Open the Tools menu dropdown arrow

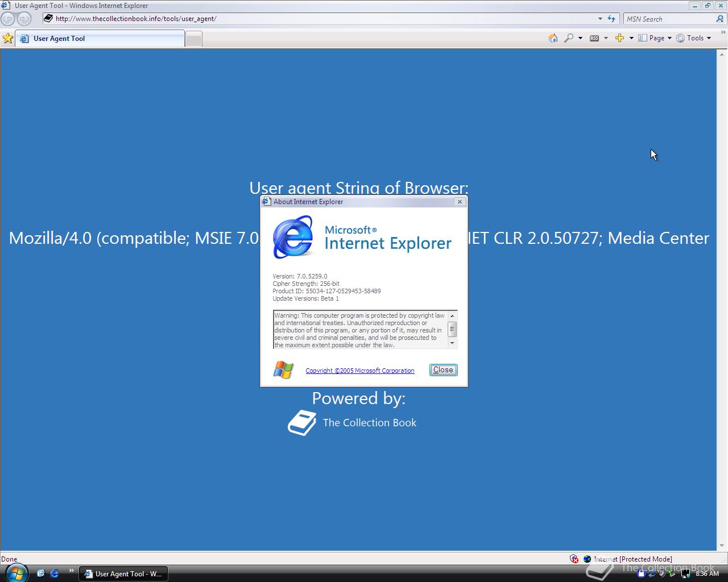coord(709,38)
